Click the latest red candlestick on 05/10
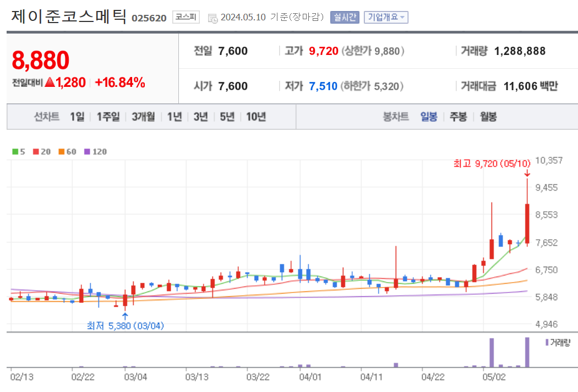This screenshot has width=578, height=392. coord(527,223)
